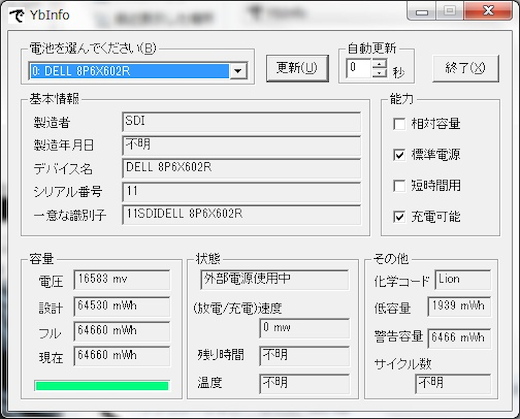
Task: Click the green battery charge progress bar
Action: tap(102, 386)
